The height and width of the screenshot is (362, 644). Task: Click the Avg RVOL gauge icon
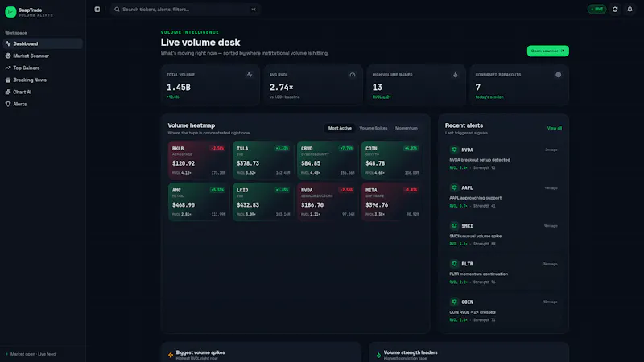click(353, 75)
